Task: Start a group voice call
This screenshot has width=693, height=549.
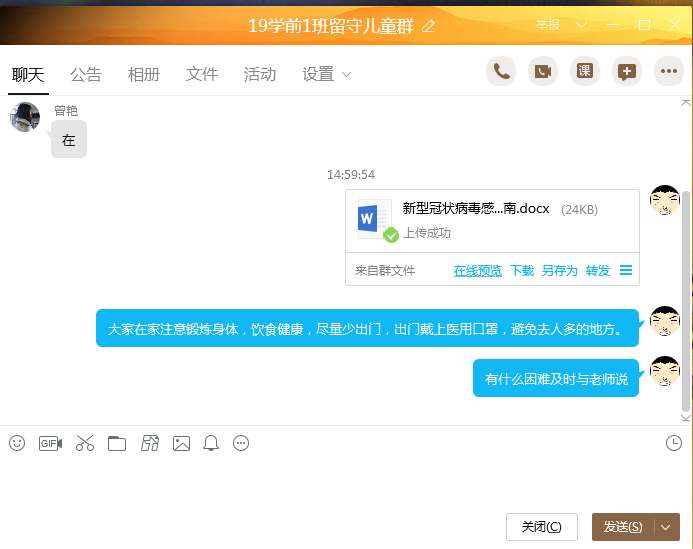Action: [x=501, y=71]
